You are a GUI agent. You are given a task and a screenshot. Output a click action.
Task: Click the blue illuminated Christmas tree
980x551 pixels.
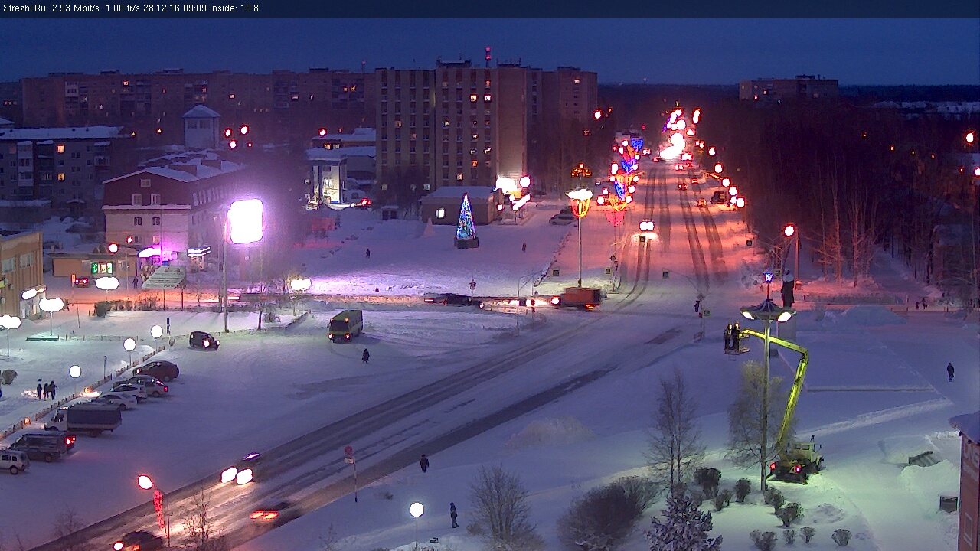[465, 220]
